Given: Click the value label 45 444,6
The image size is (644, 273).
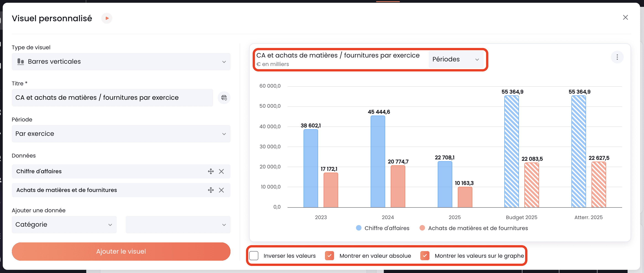Looking at the screenshot, I should point(379,112).
